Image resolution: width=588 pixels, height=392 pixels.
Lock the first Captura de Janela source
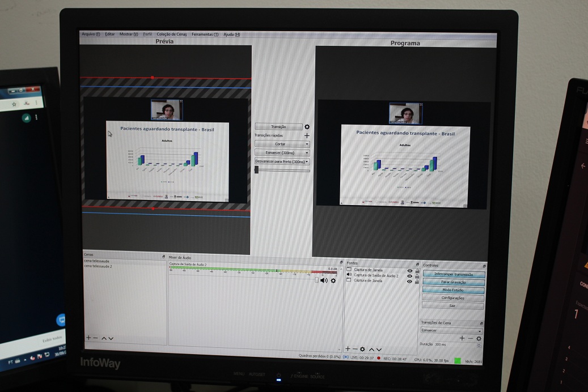(x=417, y=271)
